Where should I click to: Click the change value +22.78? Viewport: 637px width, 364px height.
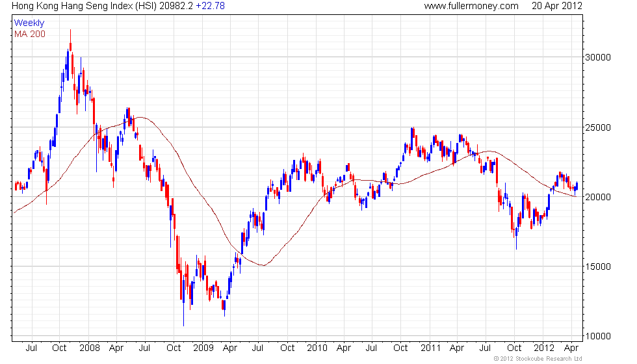(210, 6)
